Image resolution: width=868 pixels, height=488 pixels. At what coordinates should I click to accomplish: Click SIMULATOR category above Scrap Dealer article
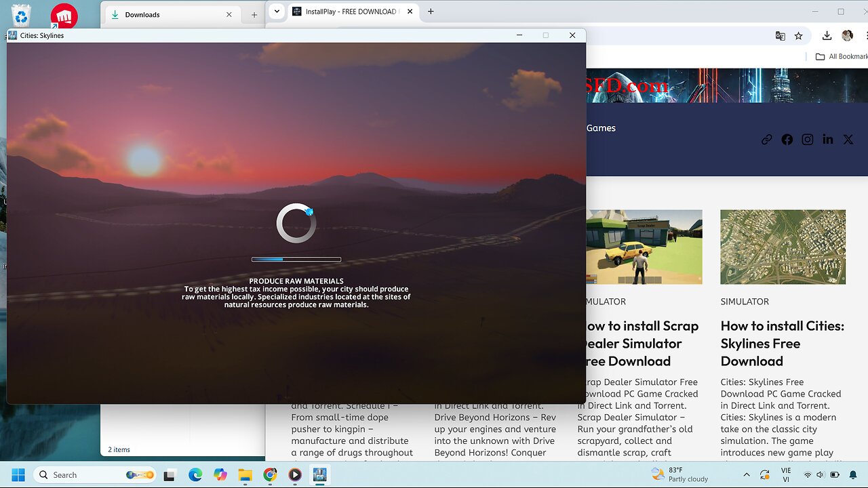[x=606, y=302]
